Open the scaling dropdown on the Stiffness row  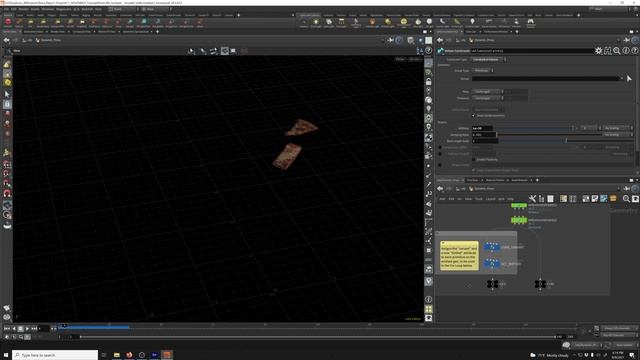[x=618, y=128]
